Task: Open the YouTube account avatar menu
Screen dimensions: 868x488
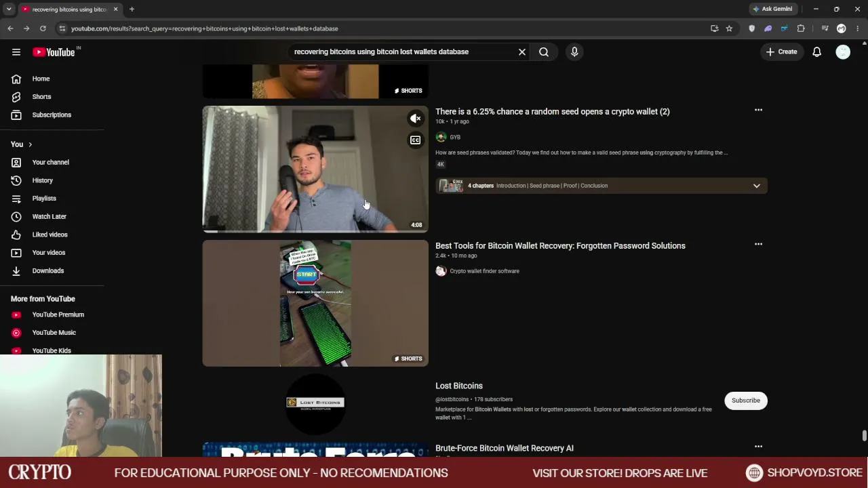Action: (843, 52)
